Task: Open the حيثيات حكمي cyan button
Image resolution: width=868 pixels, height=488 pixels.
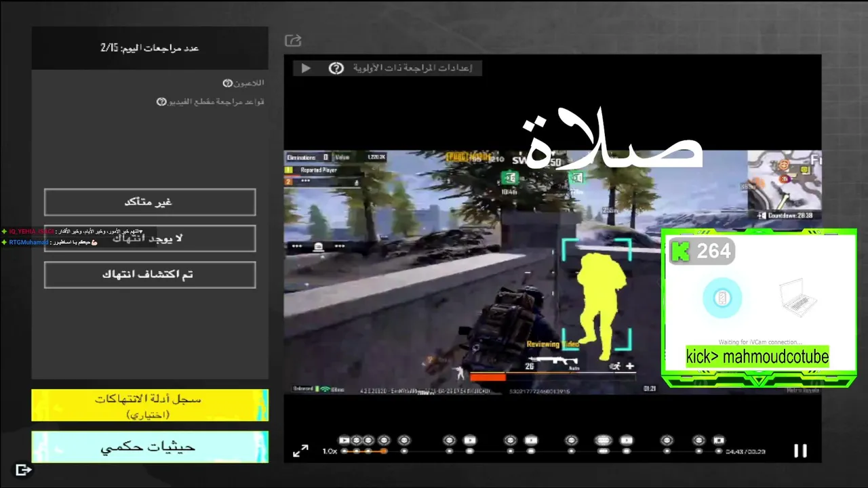Action: [x=150, y=447]
